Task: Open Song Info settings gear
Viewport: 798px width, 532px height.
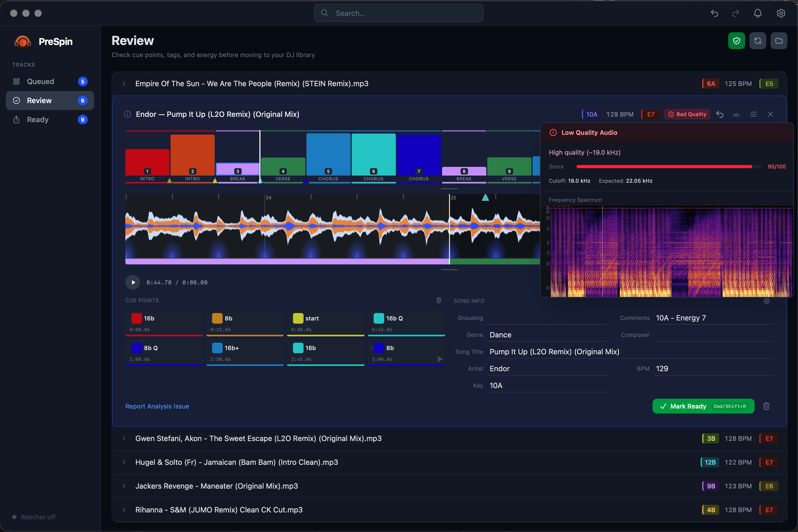Action: click(x=767, y=301)
